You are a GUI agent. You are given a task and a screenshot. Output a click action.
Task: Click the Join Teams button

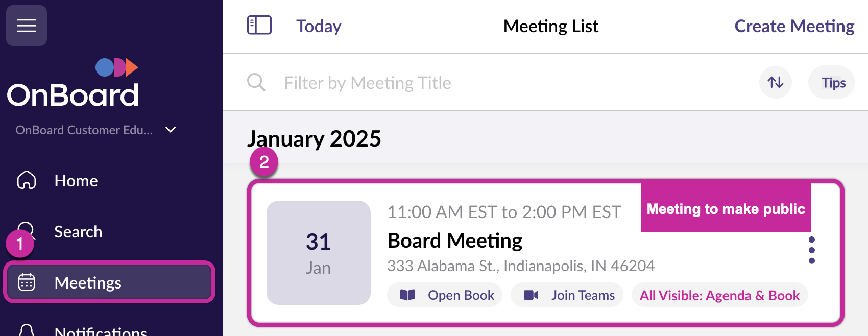click(x=567, y=295)
